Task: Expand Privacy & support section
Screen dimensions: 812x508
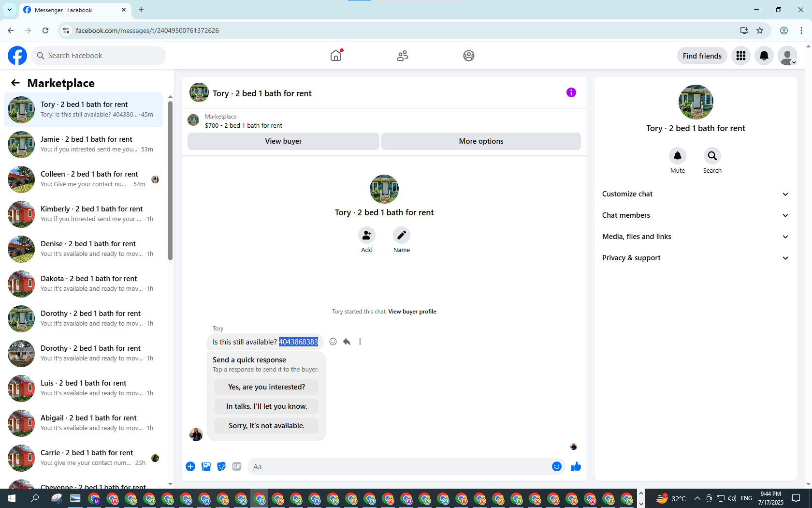Action: tap(696, 258)
